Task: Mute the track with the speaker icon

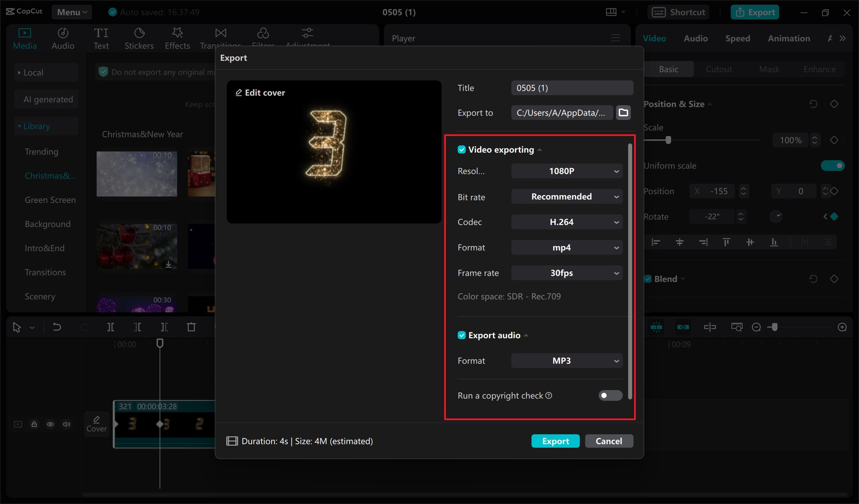Action: click(x=66, y=424)
